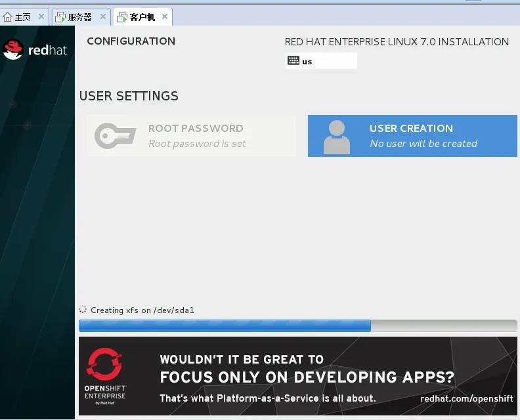520x420 pixels.
Task: Click the 'CONFIGURATION' title text
Action: pyautogui.click(x=131, y=41)
